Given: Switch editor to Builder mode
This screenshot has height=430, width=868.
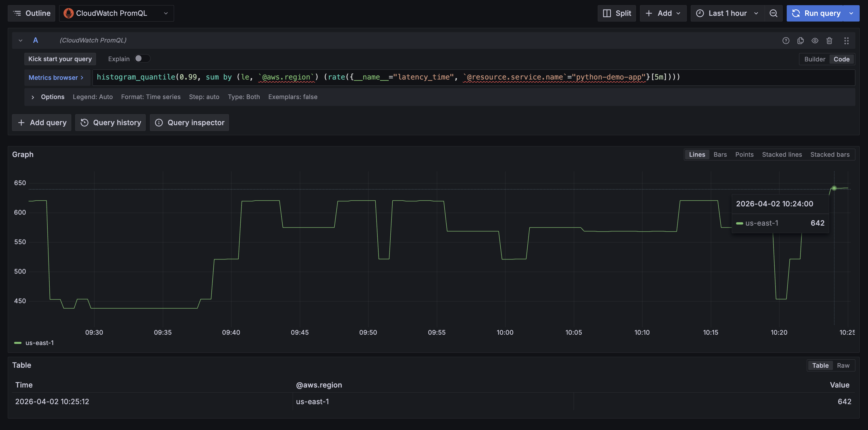Looking at the screenshot, I should point(815,59).
